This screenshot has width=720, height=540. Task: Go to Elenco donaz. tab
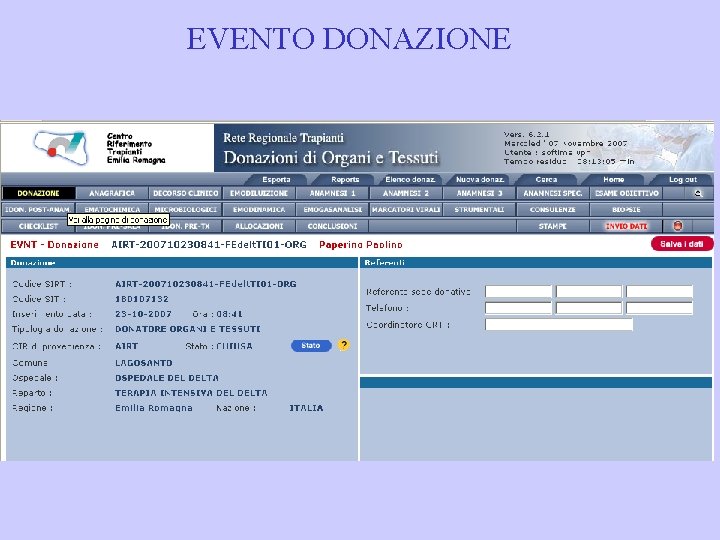410,180
